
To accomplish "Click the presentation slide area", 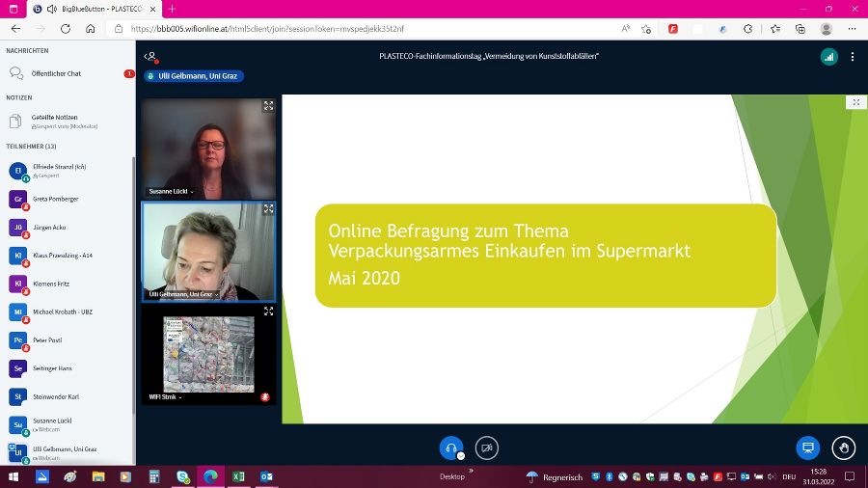I will (575, 258).
